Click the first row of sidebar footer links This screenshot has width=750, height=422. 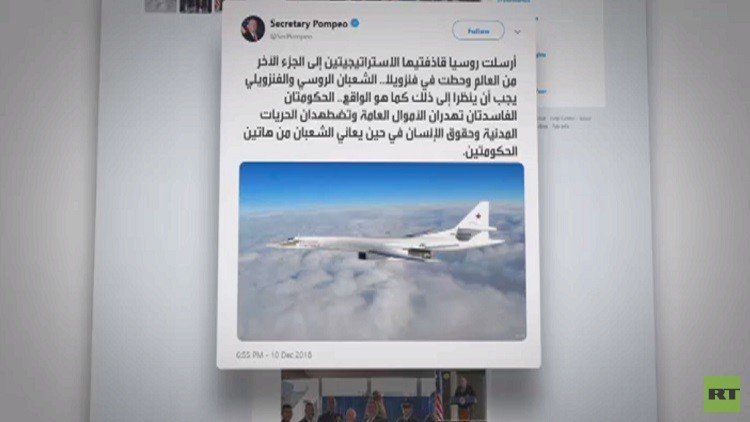point(564,118)
